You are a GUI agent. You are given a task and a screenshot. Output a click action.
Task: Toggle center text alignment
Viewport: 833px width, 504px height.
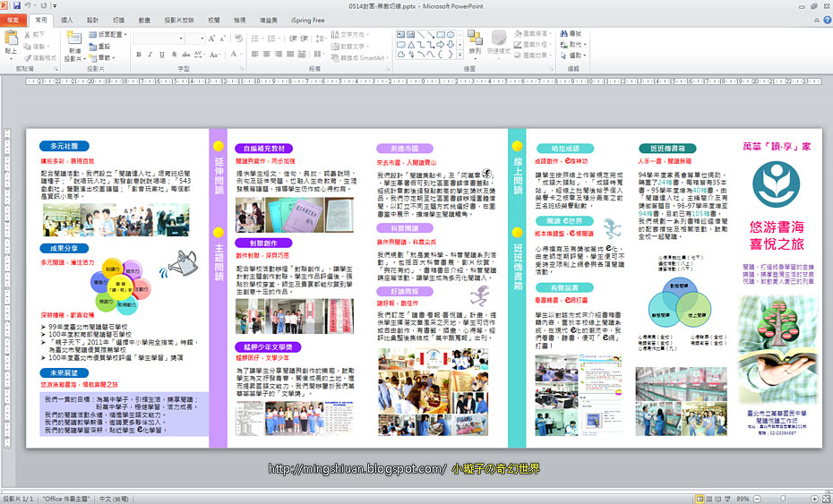[267, 55]
